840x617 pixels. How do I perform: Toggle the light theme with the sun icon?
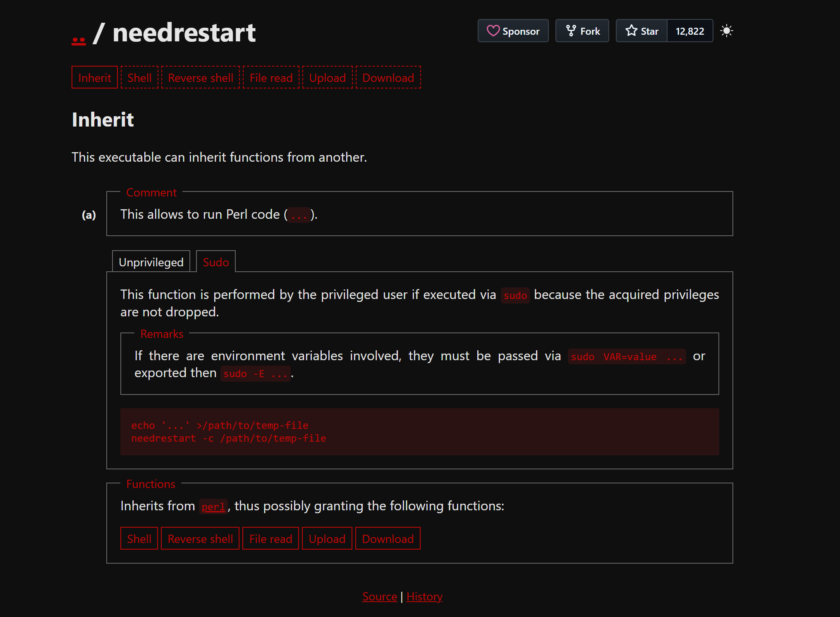727,31
